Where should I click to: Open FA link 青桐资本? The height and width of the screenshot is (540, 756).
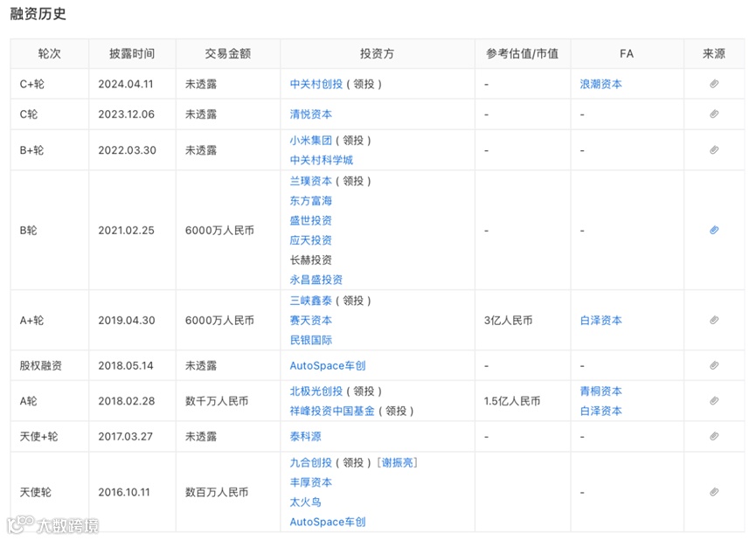pyautogui.click(x=600, y=391)
